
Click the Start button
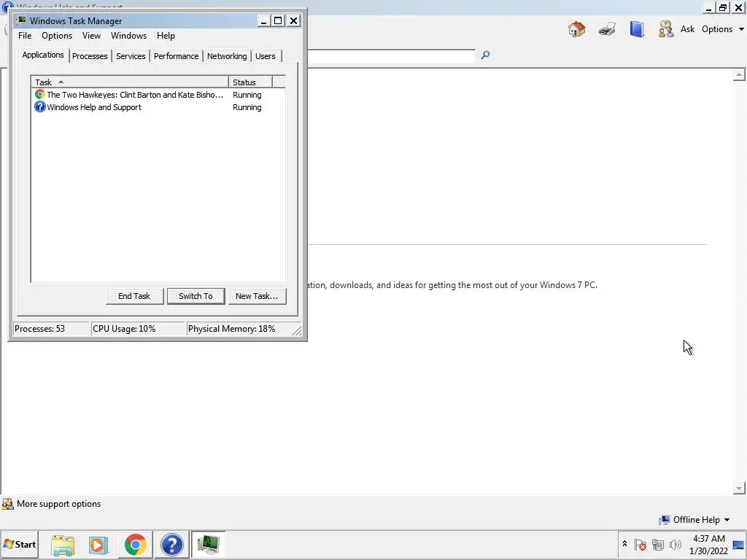pos(20,545)
